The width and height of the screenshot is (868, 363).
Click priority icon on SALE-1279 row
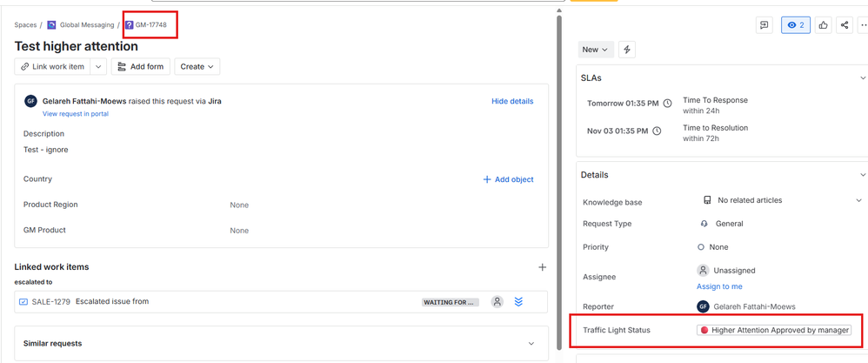point(518,302)
